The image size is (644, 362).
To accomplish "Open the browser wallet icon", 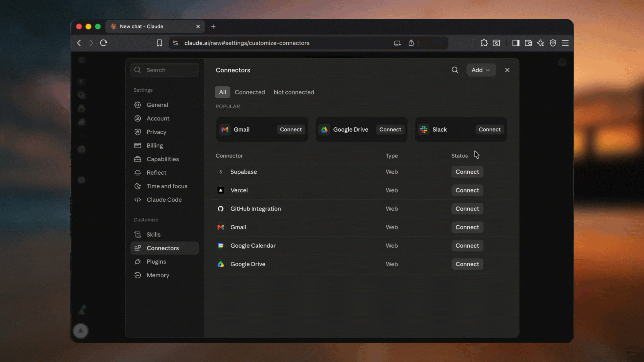I will pos(528,43).
